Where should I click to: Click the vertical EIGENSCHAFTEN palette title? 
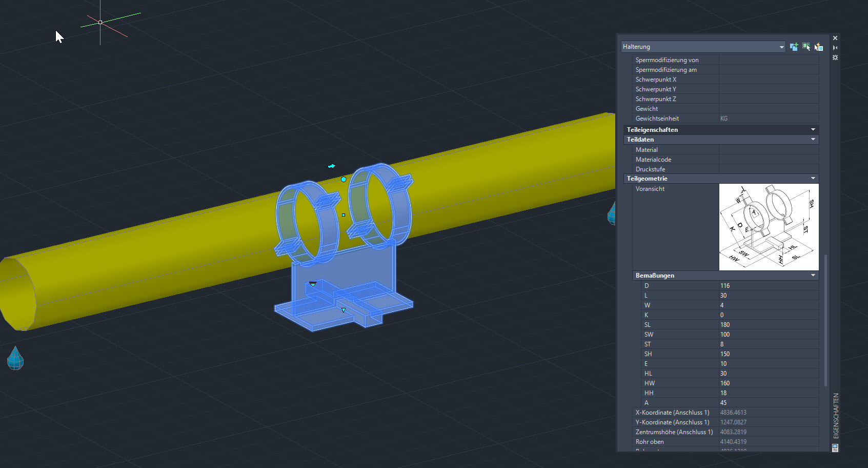(836, 417)
